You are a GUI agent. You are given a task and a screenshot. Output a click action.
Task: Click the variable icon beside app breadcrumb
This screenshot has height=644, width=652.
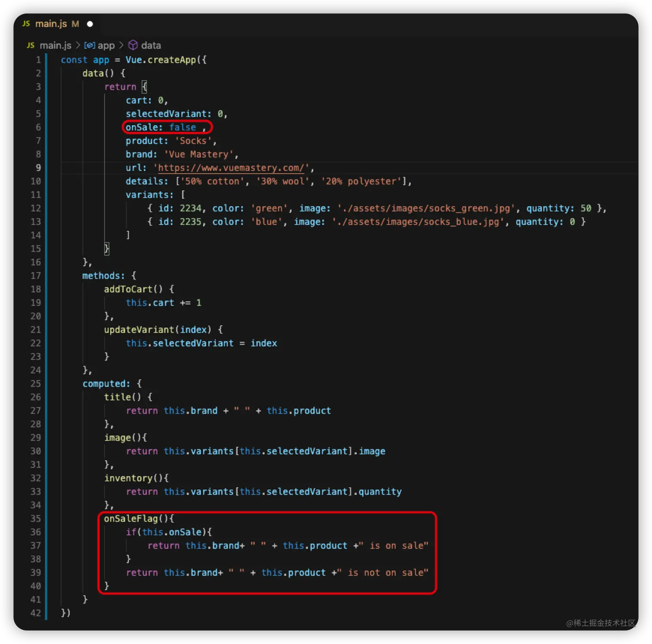(89, 45)
